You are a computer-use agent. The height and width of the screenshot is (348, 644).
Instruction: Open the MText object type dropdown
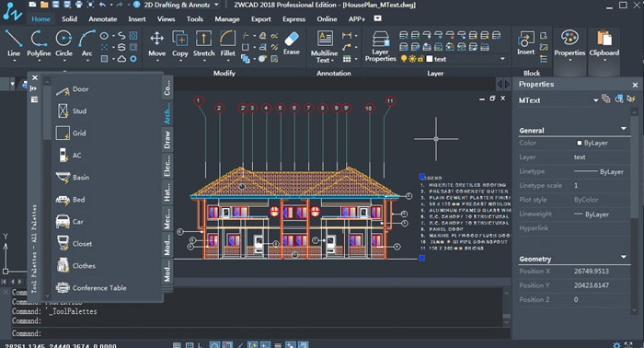tap(595, 100)
